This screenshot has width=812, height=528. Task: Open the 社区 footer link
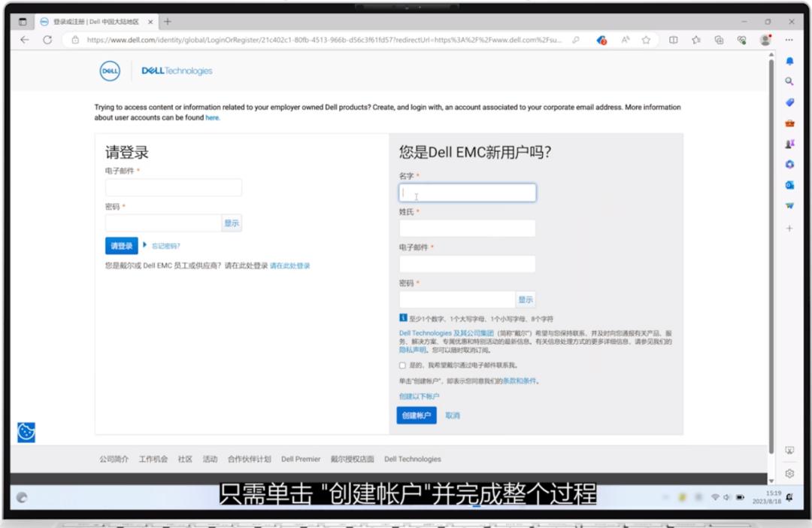(186, 459)
